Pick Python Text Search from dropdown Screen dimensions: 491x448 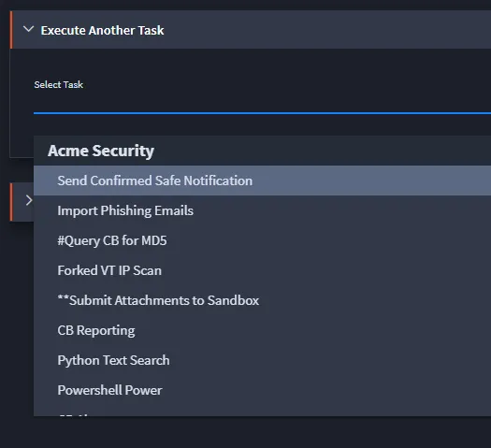(262, 360)
